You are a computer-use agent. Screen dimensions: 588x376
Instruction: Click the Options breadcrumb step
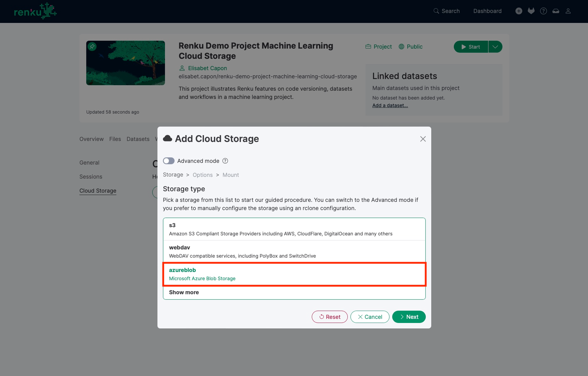[x=203, y=175]
